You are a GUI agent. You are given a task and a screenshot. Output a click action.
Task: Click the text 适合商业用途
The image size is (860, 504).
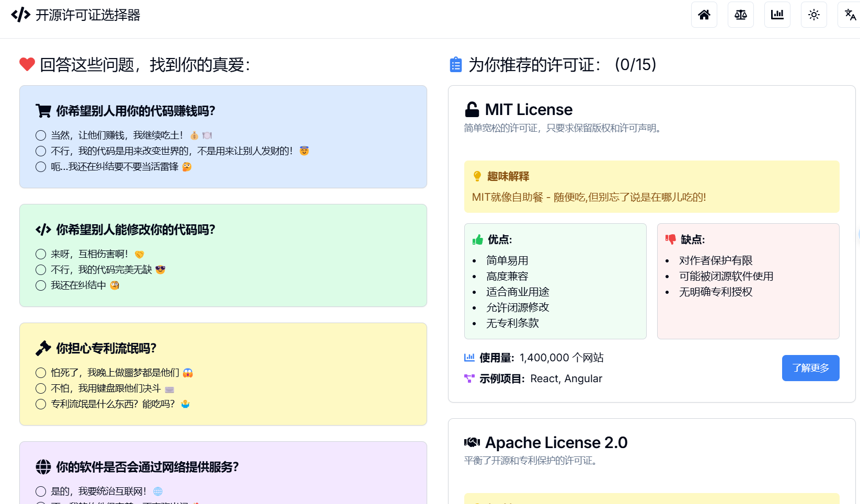[518, 292]
